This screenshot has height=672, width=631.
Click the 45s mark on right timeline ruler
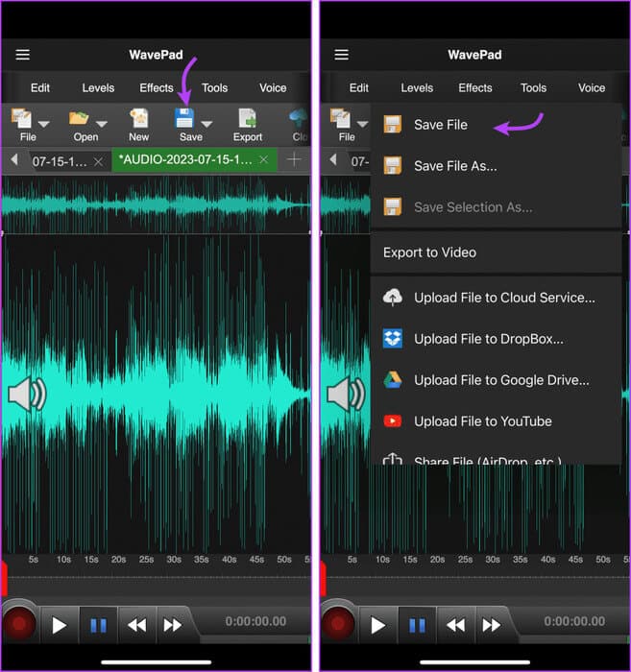tap(575, 560)
